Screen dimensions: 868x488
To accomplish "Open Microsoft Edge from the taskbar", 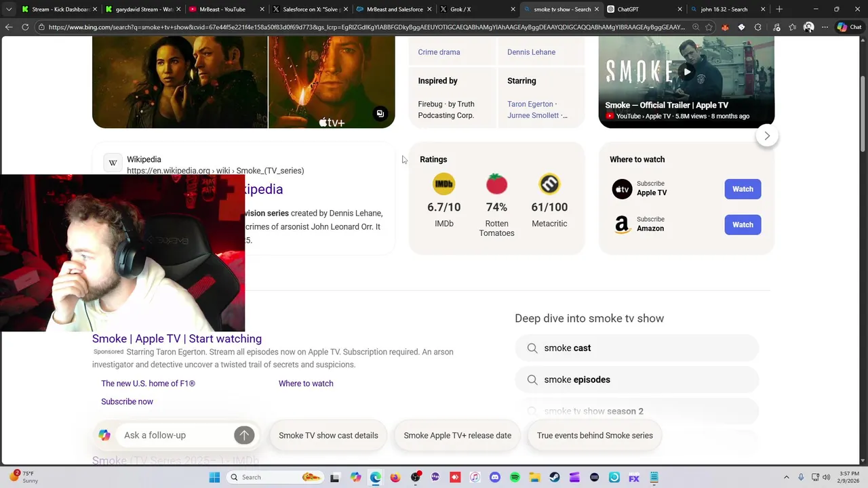I will (376, 477).
